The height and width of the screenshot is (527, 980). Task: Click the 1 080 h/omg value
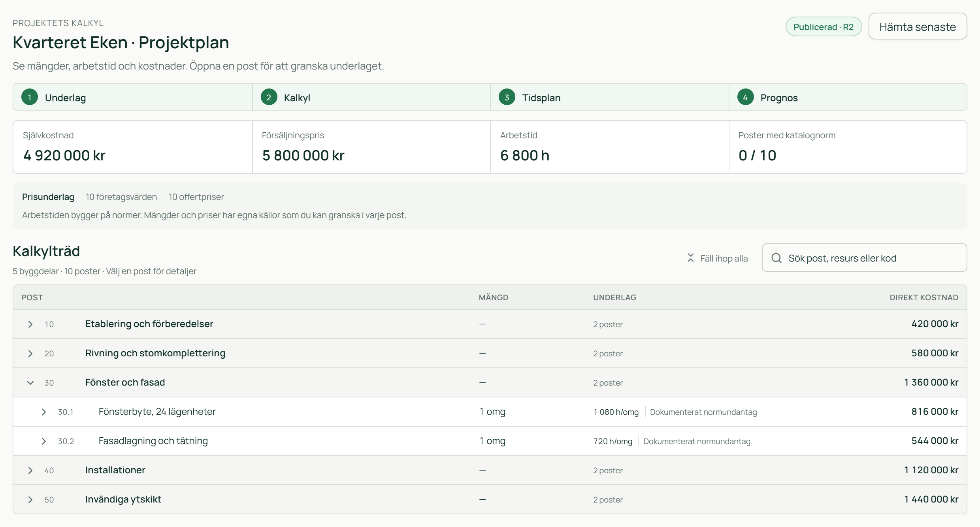[x=616, y=412]
